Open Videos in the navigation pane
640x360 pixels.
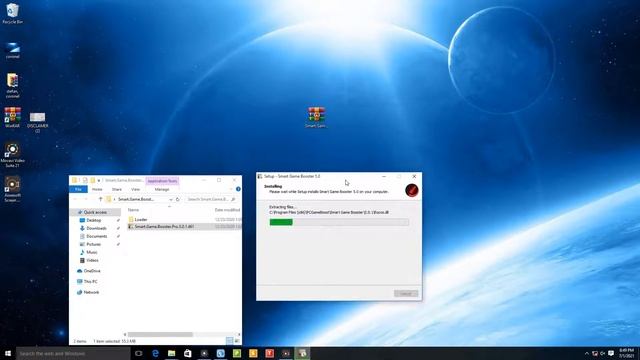tap(92, 260)
